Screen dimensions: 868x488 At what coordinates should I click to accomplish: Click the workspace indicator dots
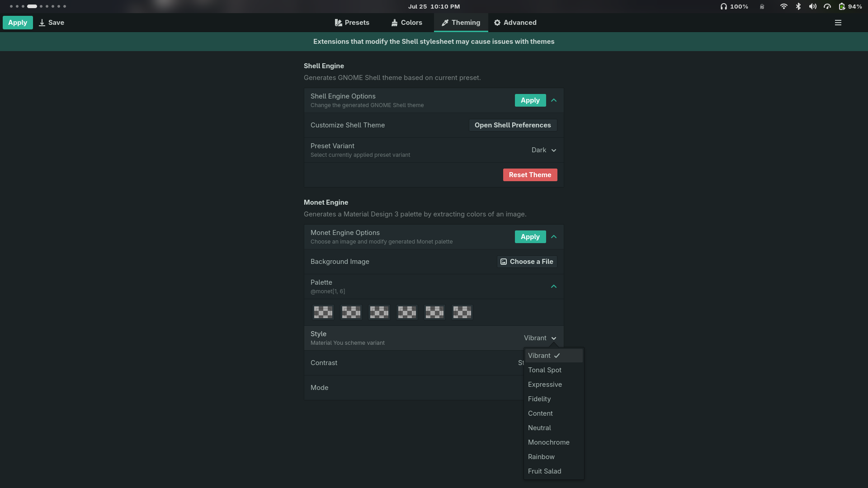point(38,6)
